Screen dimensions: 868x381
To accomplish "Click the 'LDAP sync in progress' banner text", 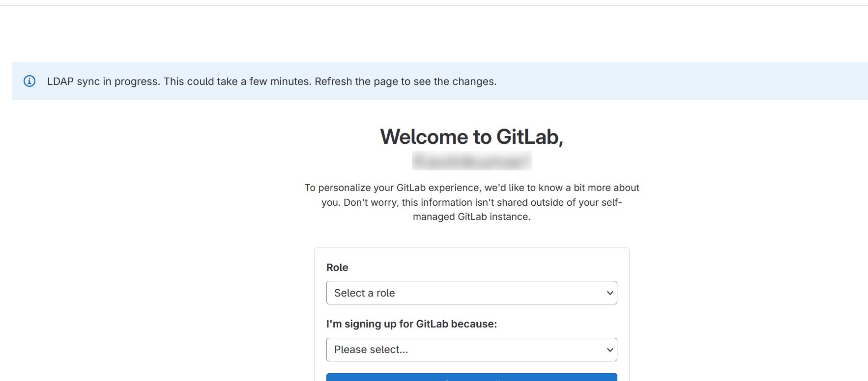I will [x=103, y=82].
